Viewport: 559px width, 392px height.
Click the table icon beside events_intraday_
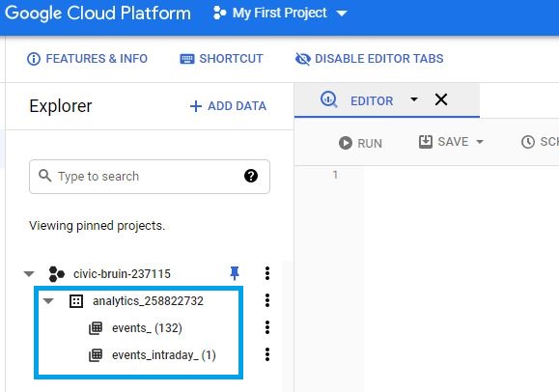point(96,355)
